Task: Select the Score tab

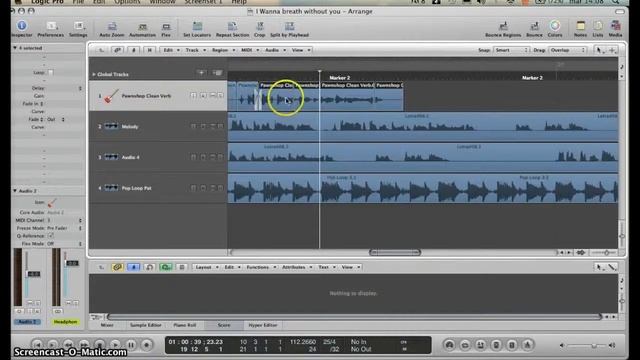Action: click(224, 325)
